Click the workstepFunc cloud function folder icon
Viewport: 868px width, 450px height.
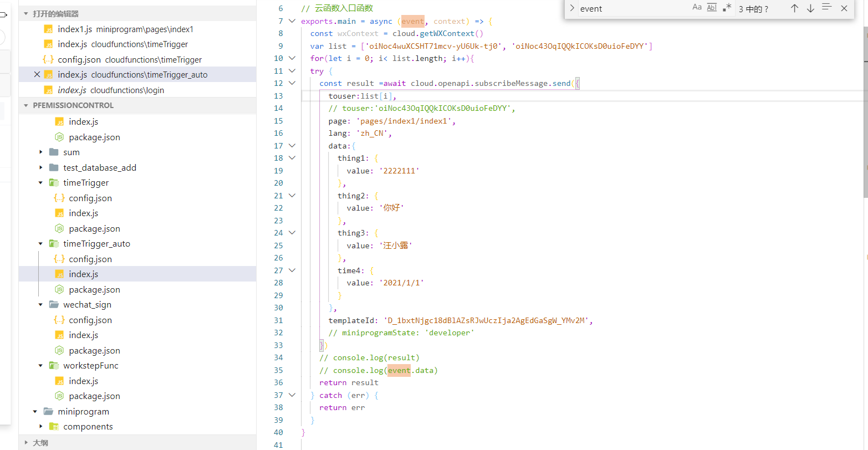pyautogui.click(x=54, y=365)
